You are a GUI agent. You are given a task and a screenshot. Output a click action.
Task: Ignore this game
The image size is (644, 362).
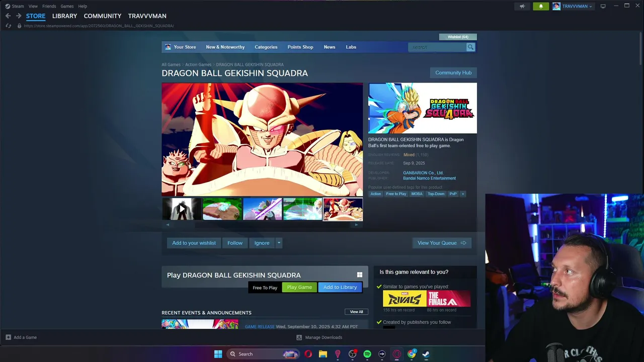pos(262,243)
